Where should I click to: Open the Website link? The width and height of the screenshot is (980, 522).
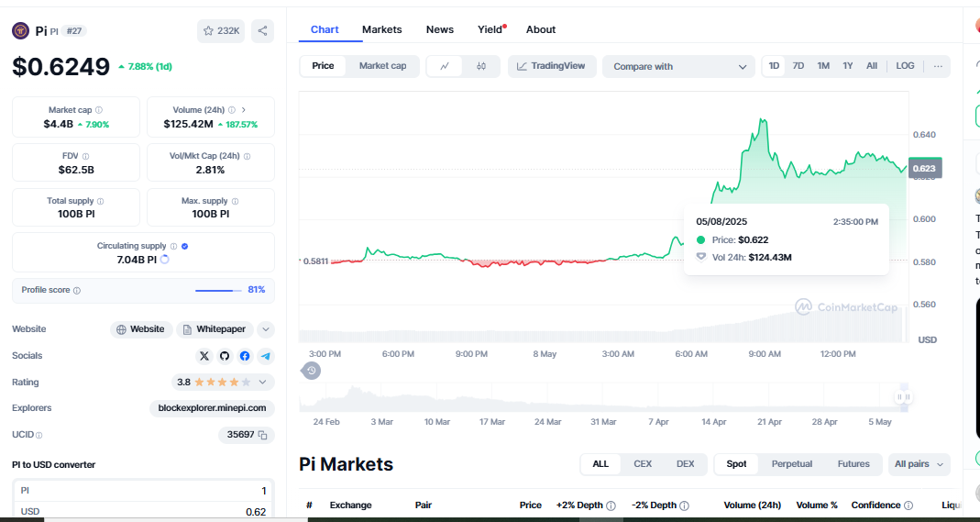tap(141, 329)
